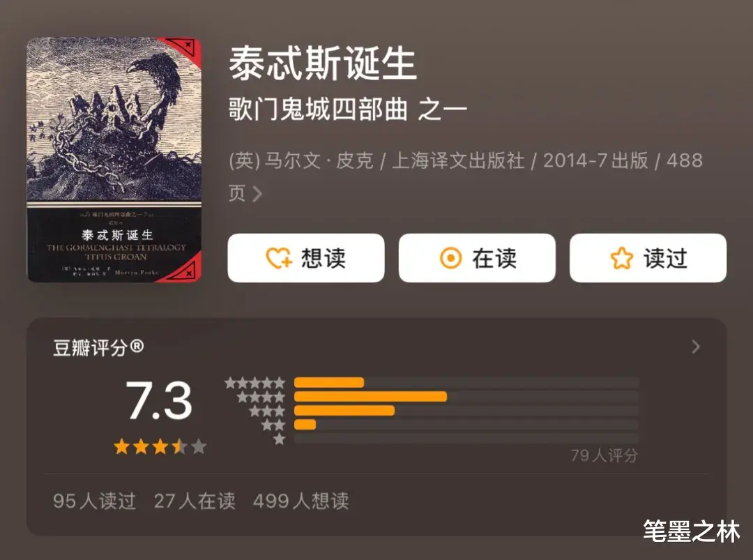Screen dimensions: 753x560
Task: Click the four-star orange rating bar
Action: 371,397
